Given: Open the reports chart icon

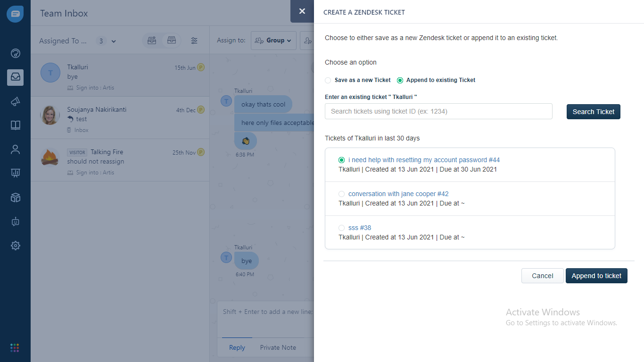Looking at the screenshot, I should [15, 173].
